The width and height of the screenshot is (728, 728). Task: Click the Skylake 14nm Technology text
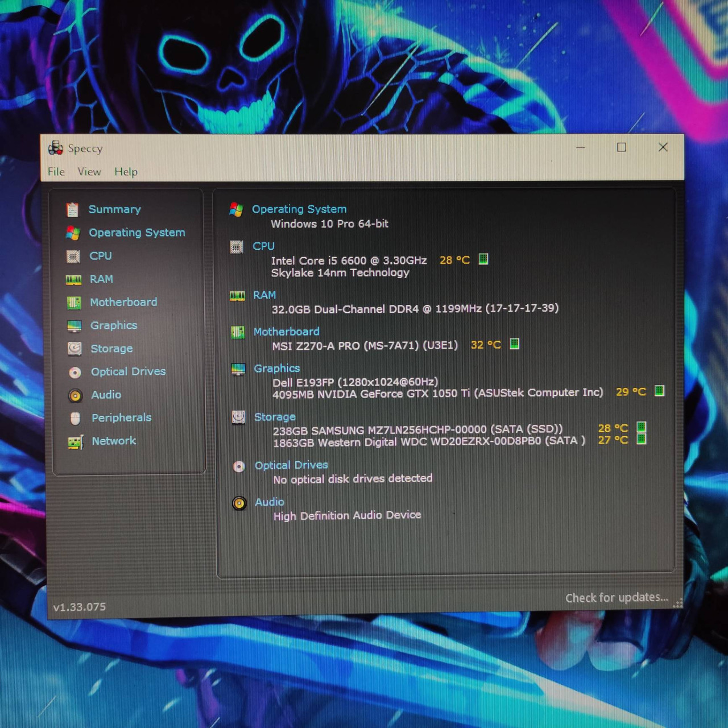click(x=340, y=273)
